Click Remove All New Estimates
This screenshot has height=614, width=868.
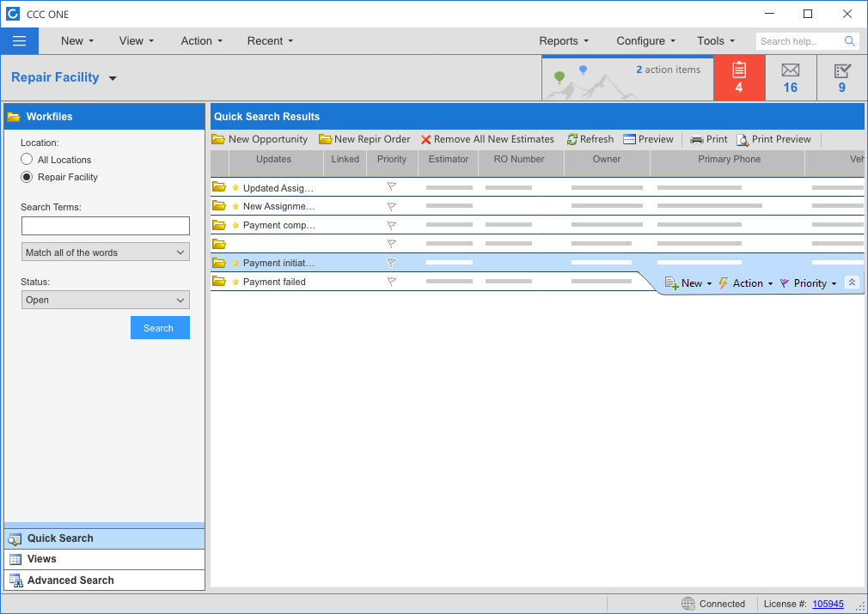point(487,139)
